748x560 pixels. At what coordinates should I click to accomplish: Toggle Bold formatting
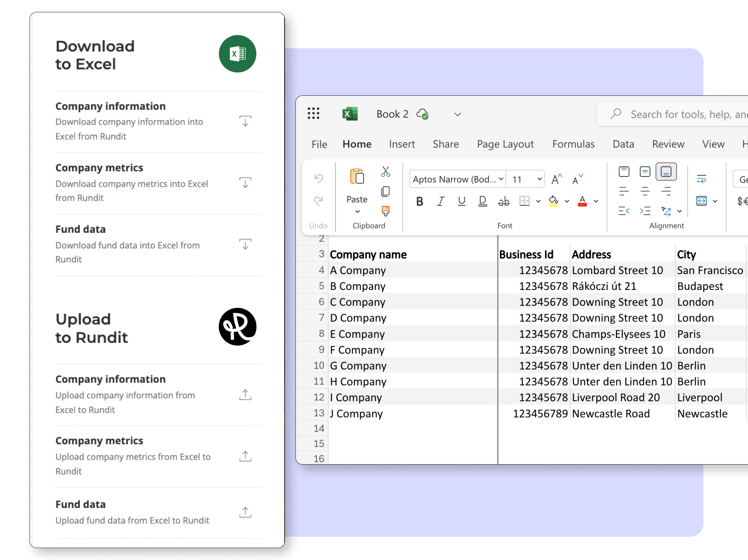419,201
